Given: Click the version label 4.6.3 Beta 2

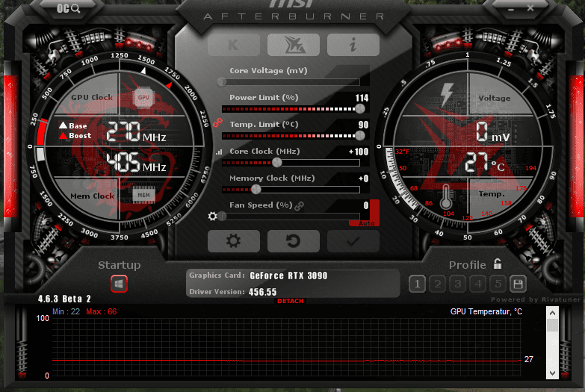Looking at the screenshot, I should click(64, 299).
